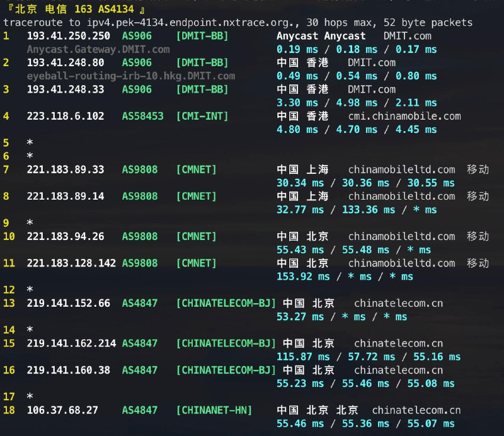Click final hop latency 55.07 ms
The height and width of the screenshot is (436, 504).
[431, 423]
